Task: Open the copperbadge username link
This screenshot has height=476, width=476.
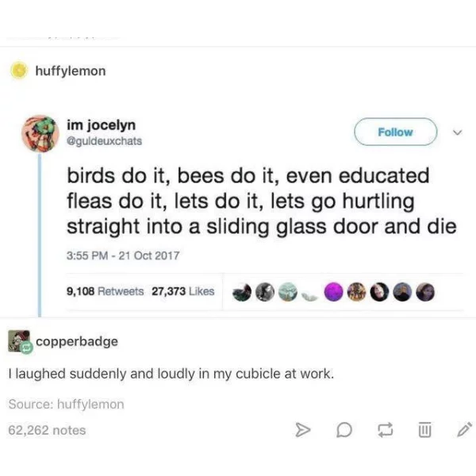Action: tap(77, 341)
